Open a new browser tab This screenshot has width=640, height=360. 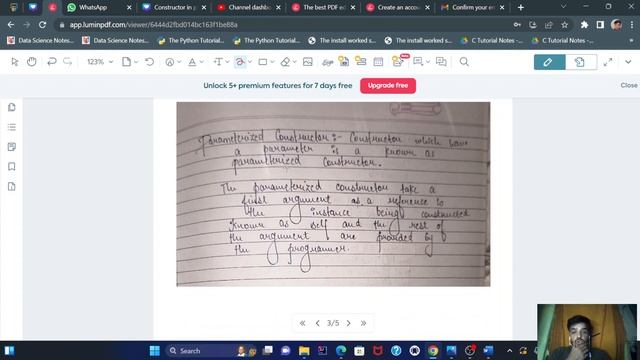(x=520, y=7)
